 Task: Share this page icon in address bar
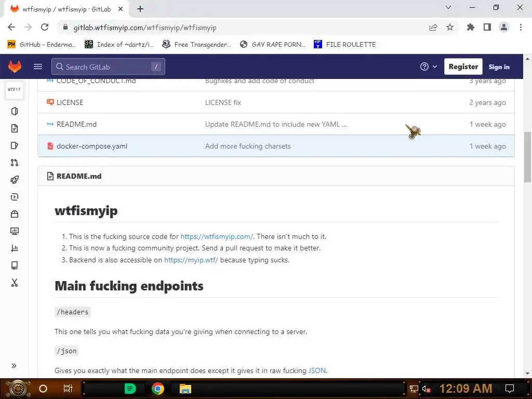point(433,27)
